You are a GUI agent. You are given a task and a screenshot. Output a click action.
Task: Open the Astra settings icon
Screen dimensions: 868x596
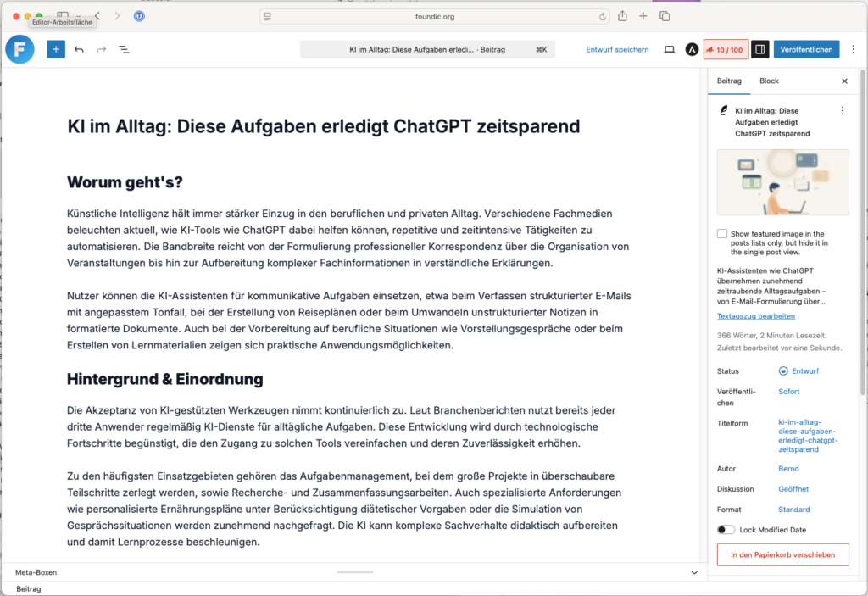point(692,50)
